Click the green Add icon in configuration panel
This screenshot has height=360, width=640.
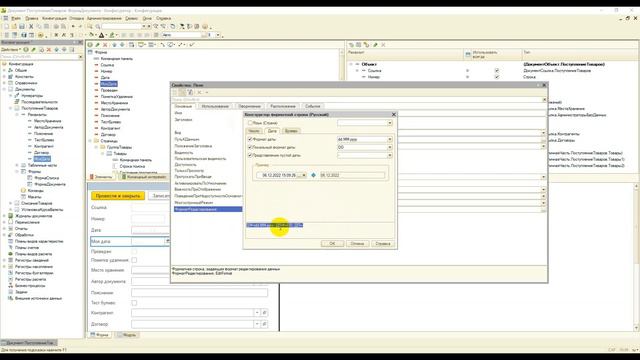[26, 50]
